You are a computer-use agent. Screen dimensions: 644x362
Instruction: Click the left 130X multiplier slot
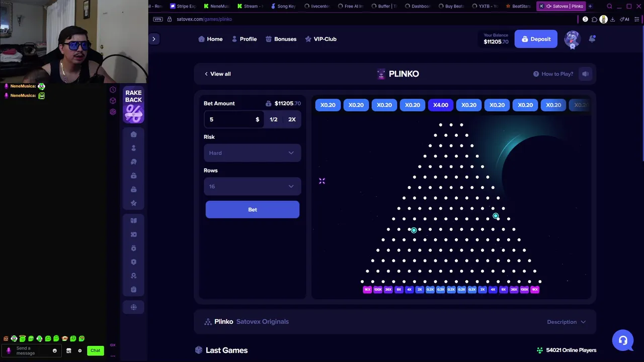pos(377,290)
